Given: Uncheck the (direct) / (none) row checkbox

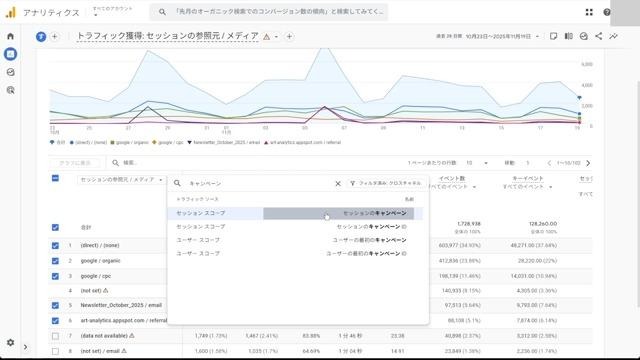Looking at the screenshot, I should (56, 246).
